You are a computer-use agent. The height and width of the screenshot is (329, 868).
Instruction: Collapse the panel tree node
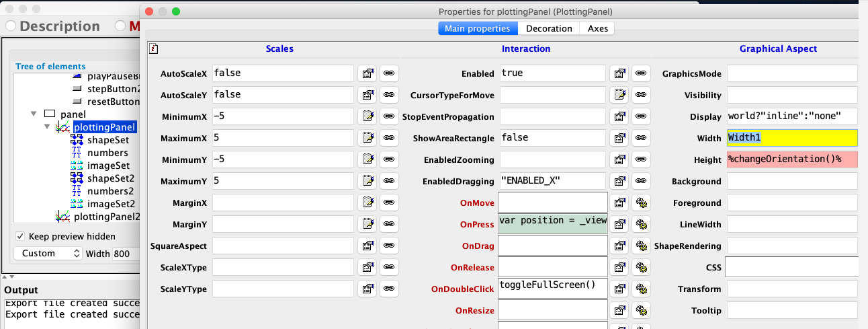coord(34,114)
